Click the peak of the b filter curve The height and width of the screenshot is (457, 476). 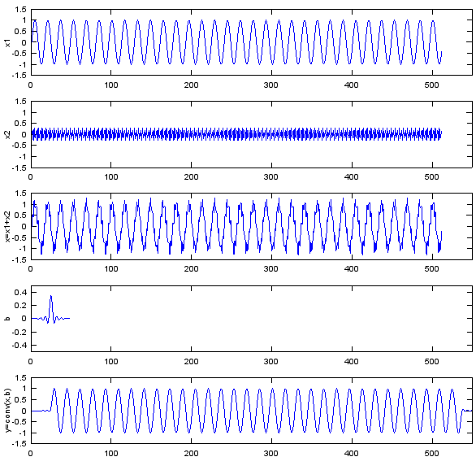51,296
